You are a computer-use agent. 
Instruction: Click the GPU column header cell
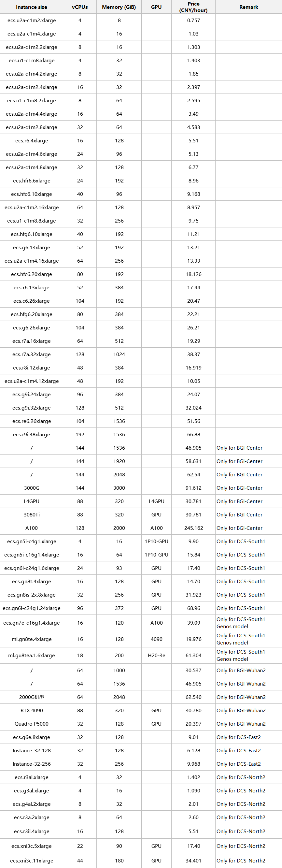(156, 7)
